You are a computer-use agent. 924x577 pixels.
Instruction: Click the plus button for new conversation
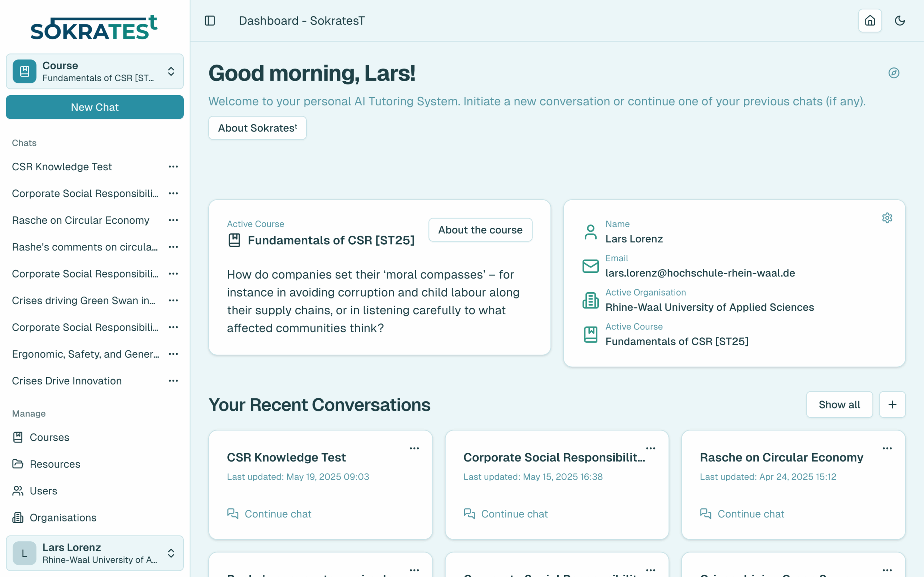pos(892,405)
